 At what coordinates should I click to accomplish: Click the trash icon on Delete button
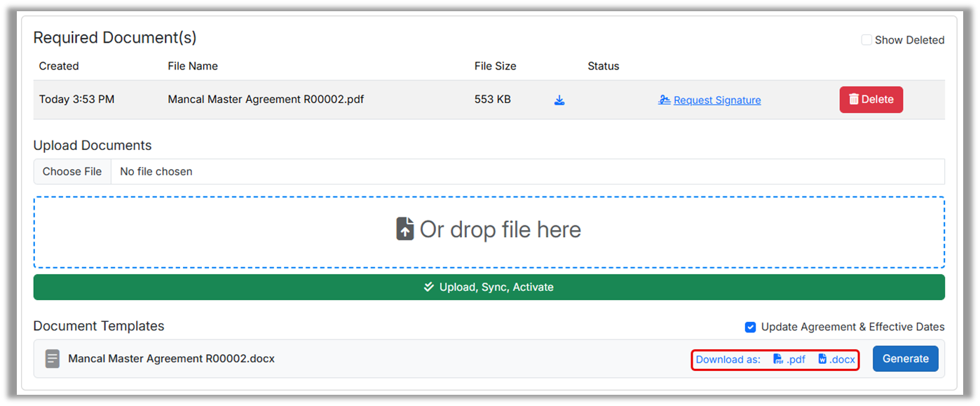click(853, 100)
